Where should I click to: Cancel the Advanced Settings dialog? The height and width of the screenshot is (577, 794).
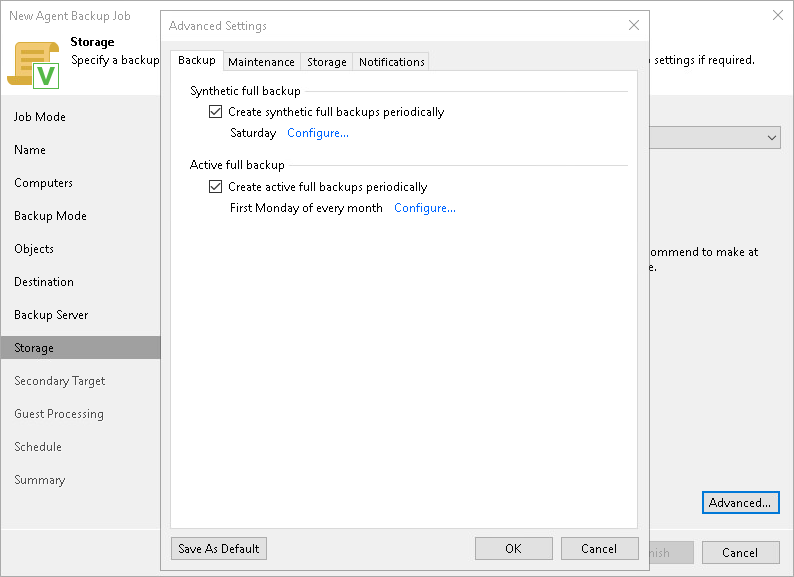click(599, 549)
